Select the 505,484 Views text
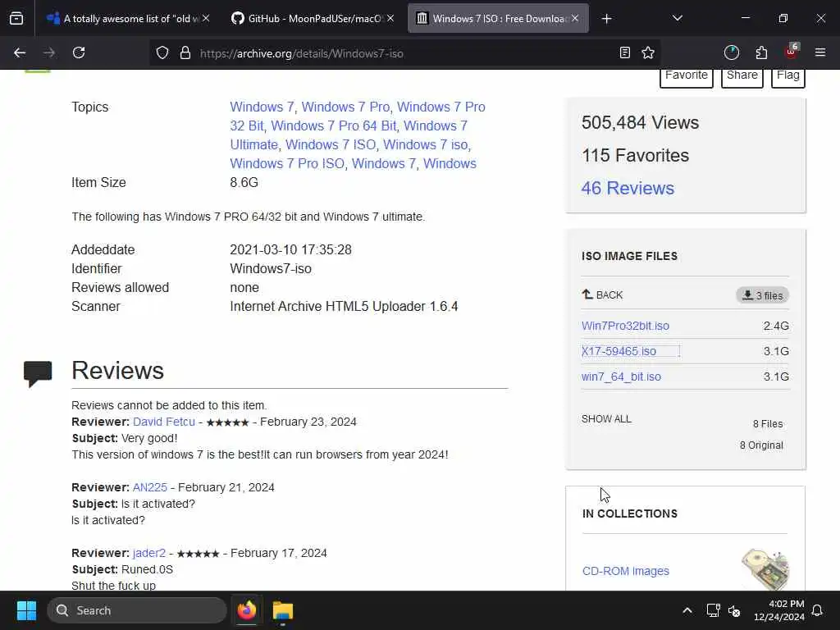The height and width of the screenshot is (630, 840). coord(640,123)
